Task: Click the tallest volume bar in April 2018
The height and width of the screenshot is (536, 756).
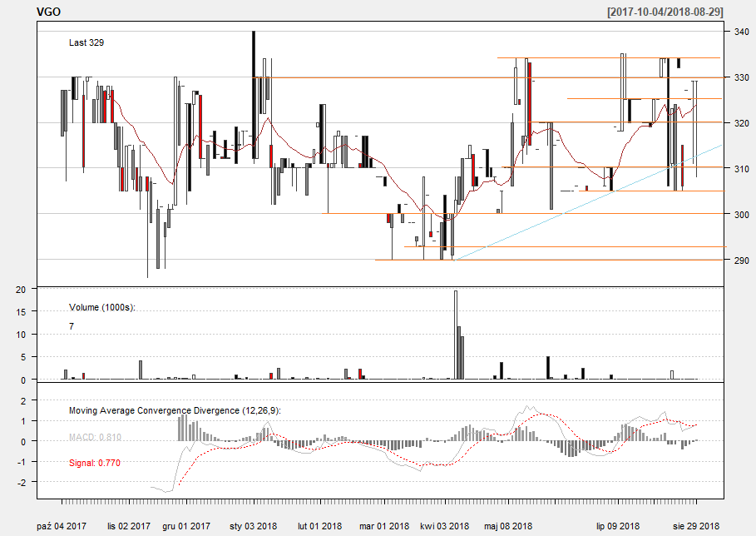Action: point(456,335)
